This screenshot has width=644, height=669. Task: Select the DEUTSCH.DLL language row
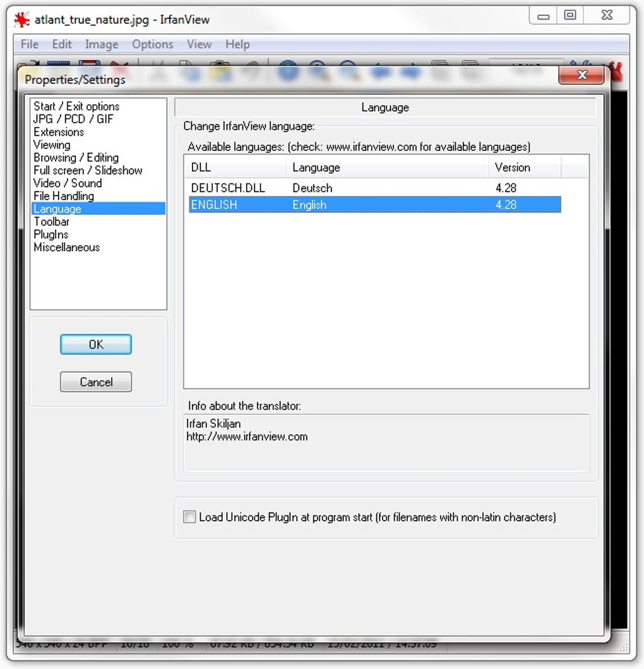click(x=374, y=188)
